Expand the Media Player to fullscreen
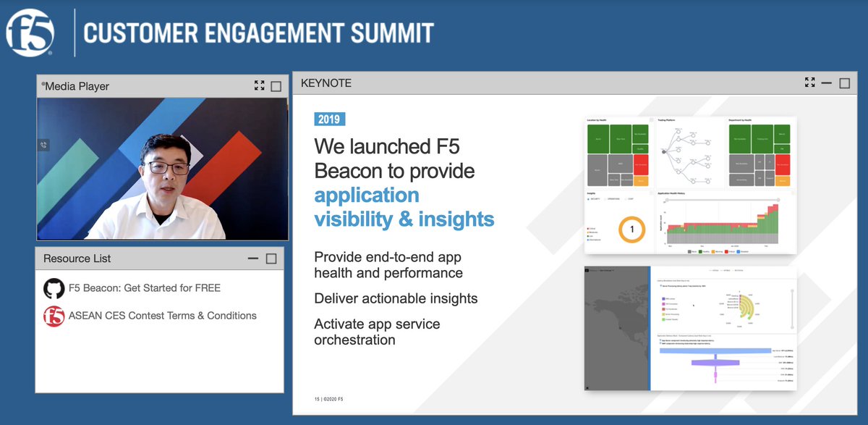868x425 pixels. tap(259, 85)
